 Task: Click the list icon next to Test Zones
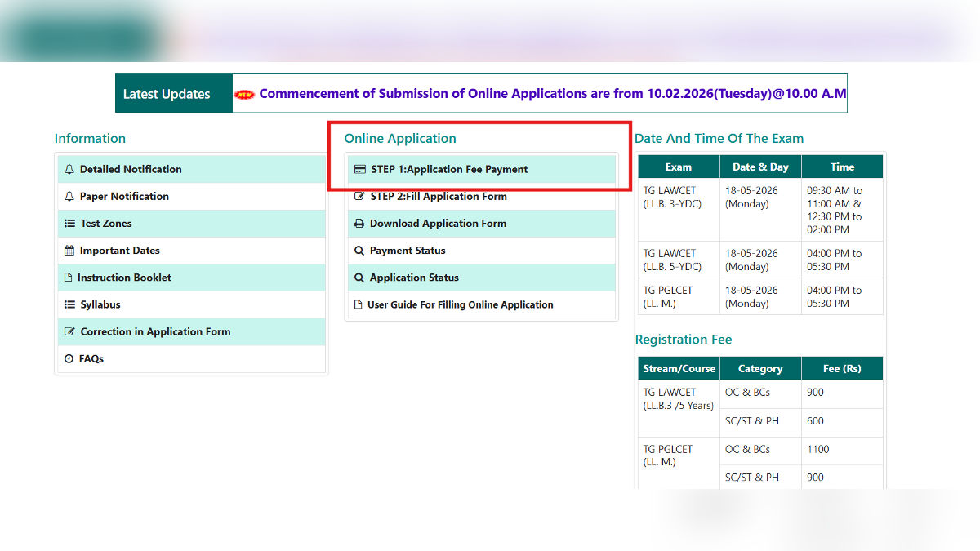[x=69, y=223]
